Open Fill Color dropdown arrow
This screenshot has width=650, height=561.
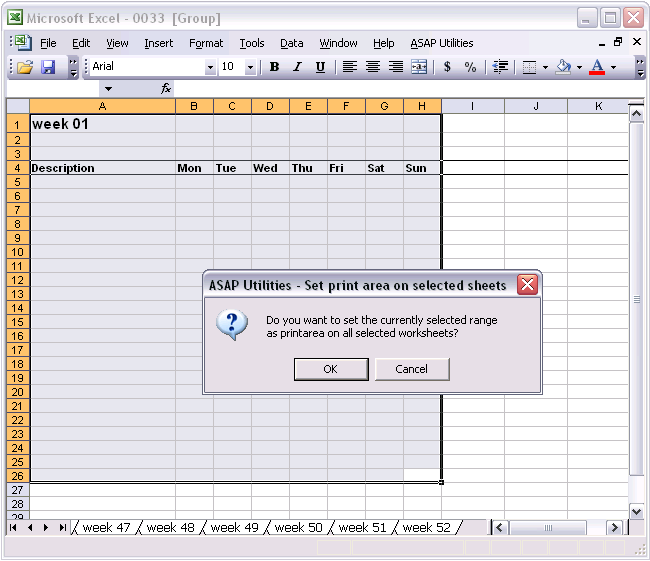[579, 67]
